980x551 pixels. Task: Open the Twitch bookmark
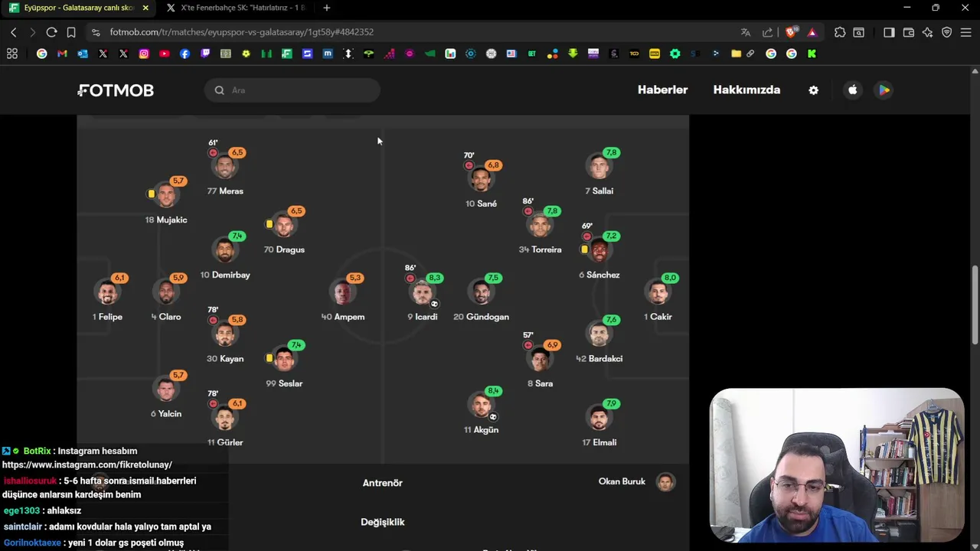tap(205, 54)
